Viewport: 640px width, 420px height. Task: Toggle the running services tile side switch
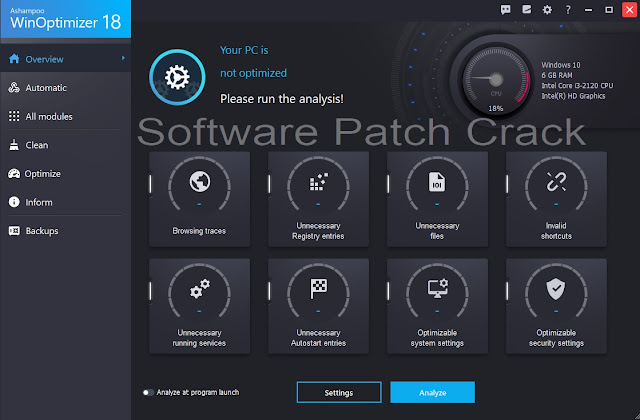[150, 291]
